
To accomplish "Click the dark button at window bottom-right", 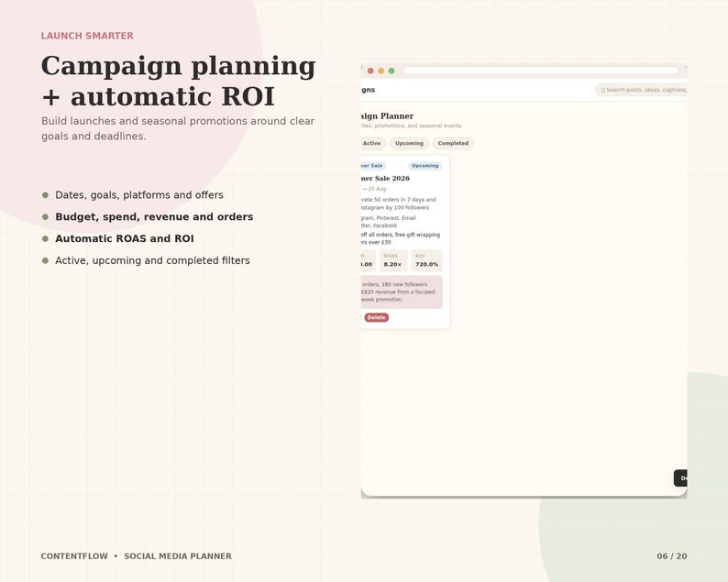I will (x=680, y=478).
